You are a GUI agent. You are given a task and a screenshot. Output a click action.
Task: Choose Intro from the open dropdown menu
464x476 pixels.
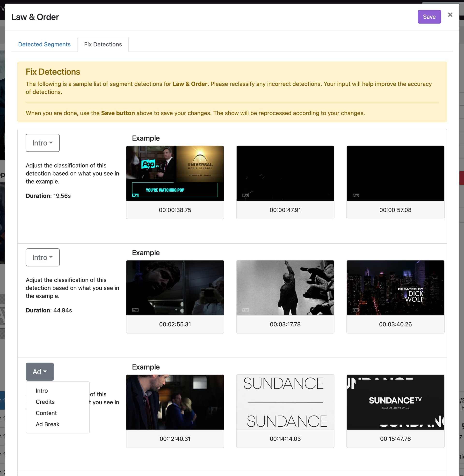click(42, 391)
